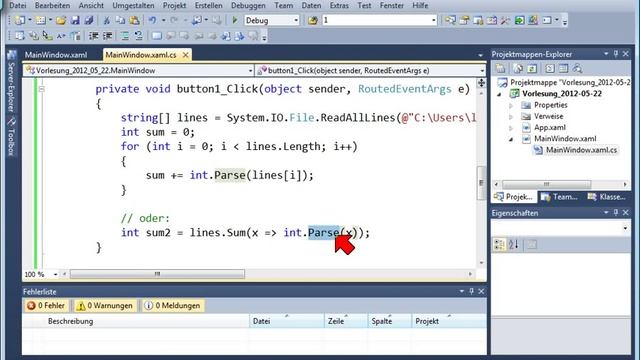Click the Toolbox hammer-and-wrench toolbar icon
The width and height of the screenshot is (640, 360).
(505, 20)
